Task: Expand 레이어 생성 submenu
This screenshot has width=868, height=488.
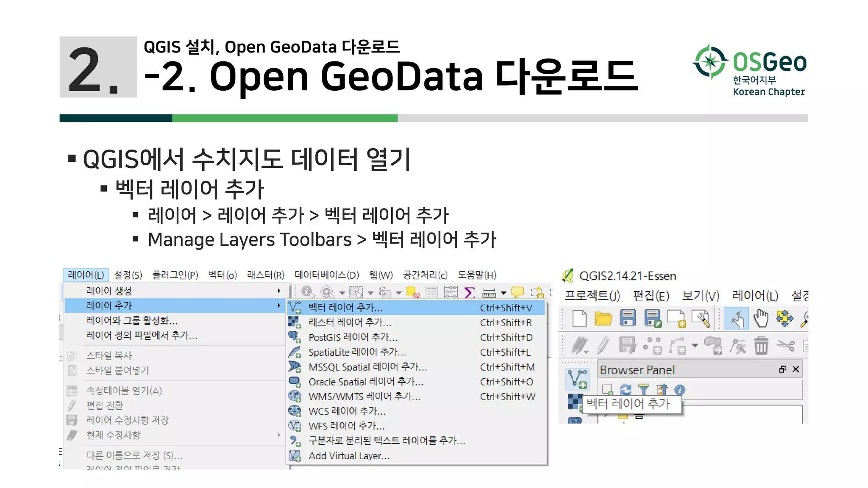Action: coord(175,291)
